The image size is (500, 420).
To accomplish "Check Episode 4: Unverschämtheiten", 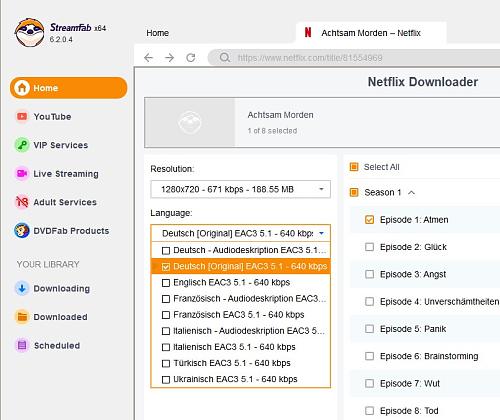I will tap(369, 302).
